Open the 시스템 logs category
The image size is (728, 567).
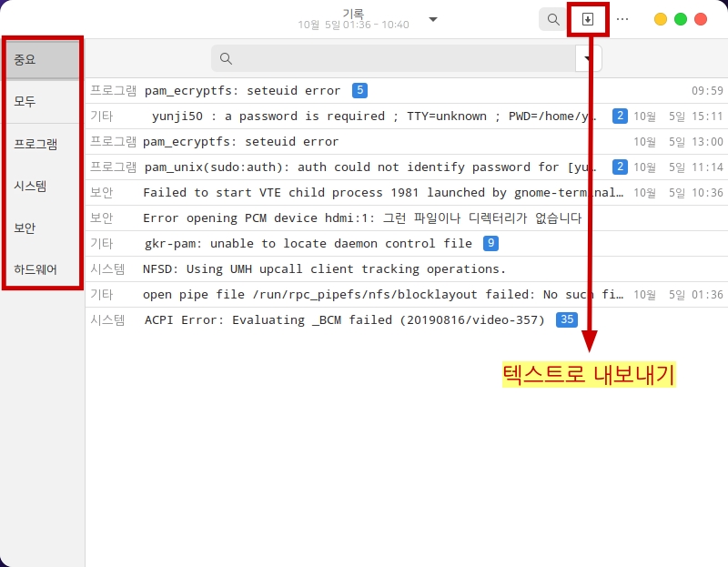point(43,186)
